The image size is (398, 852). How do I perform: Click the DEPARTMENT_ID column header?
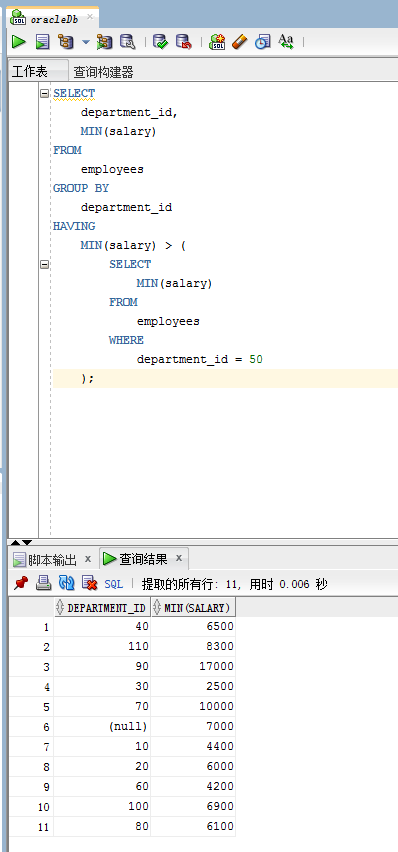click(102, 607)
